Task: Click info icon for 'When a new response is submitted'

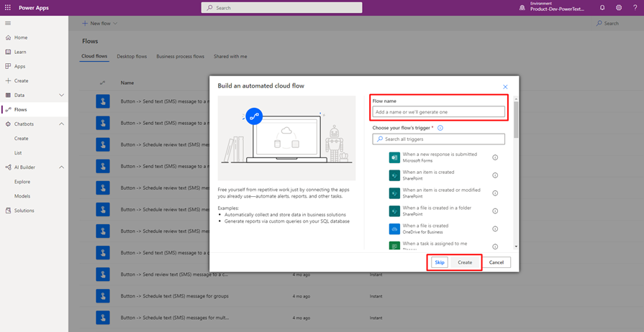Action: click(495, 157)
